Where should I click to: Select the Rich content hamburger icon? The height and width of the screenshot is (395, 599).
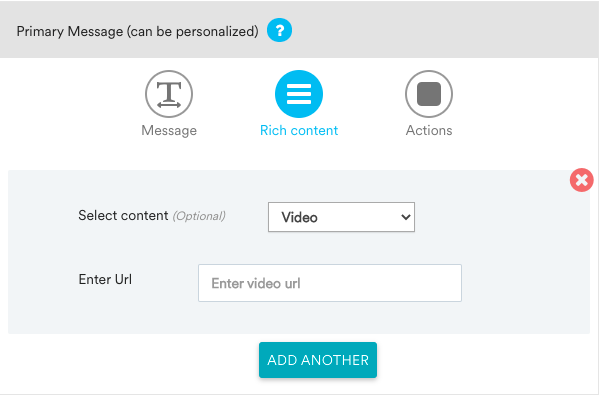point(299,94)
